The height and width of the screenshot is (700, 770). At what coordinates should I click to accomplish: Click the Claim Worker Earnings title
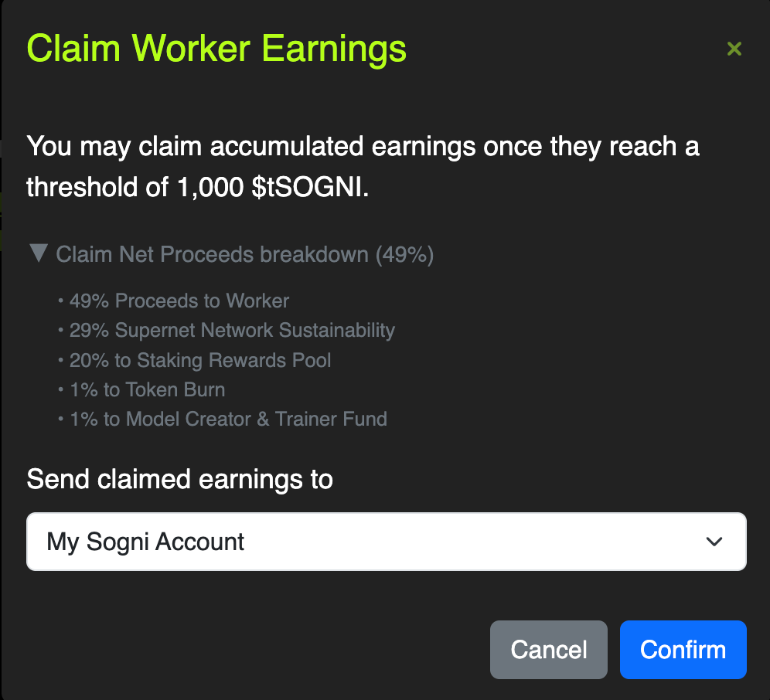pyautogui.click(x=216, y=49)
